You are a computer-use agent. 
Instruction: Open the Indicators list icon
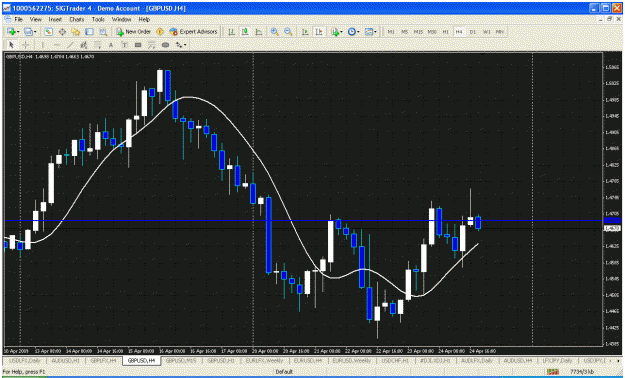pos(335,32)
